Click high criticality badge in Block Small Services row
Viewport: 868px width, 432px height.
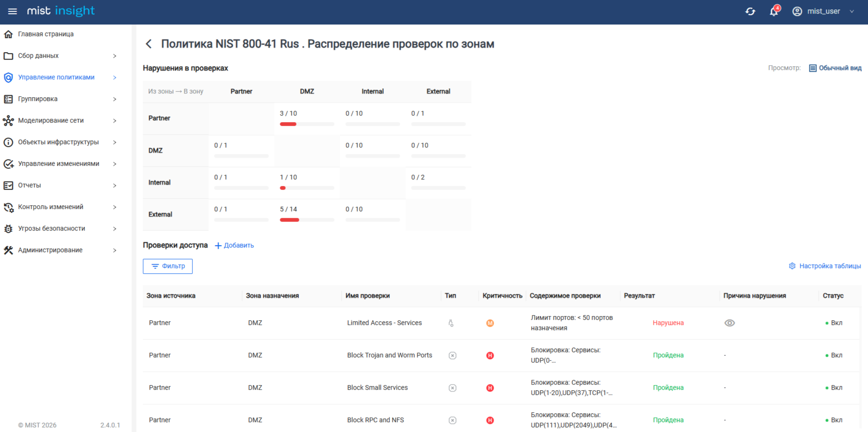490,388
